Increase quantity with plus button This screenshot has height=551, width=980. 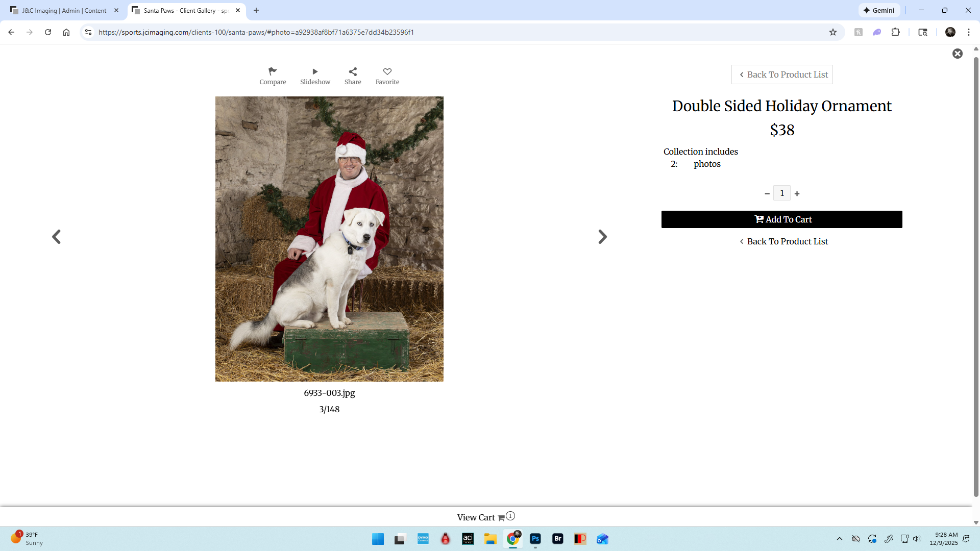pyautogui.click(x=797, y=194)
